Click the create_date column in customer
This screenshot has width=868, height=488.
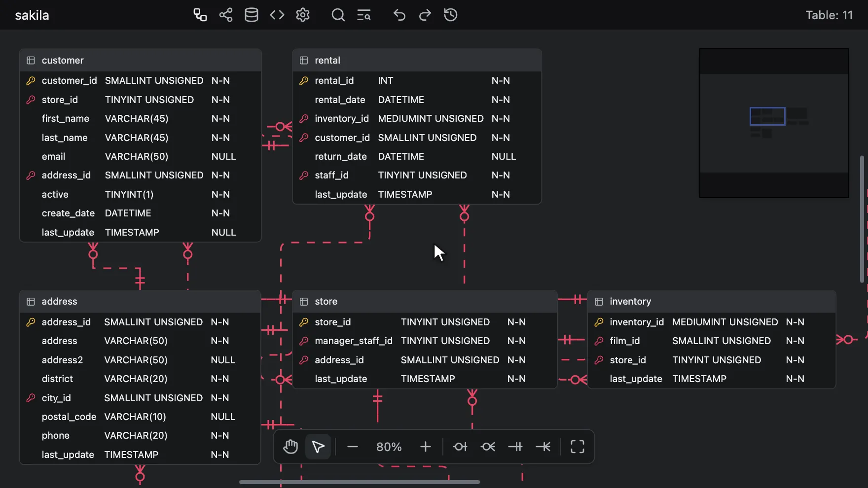click(x=141, y=213)
